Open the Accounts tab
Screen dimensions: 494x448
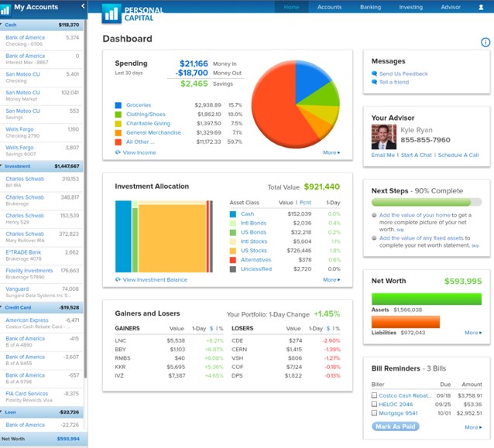pos(329,7)
